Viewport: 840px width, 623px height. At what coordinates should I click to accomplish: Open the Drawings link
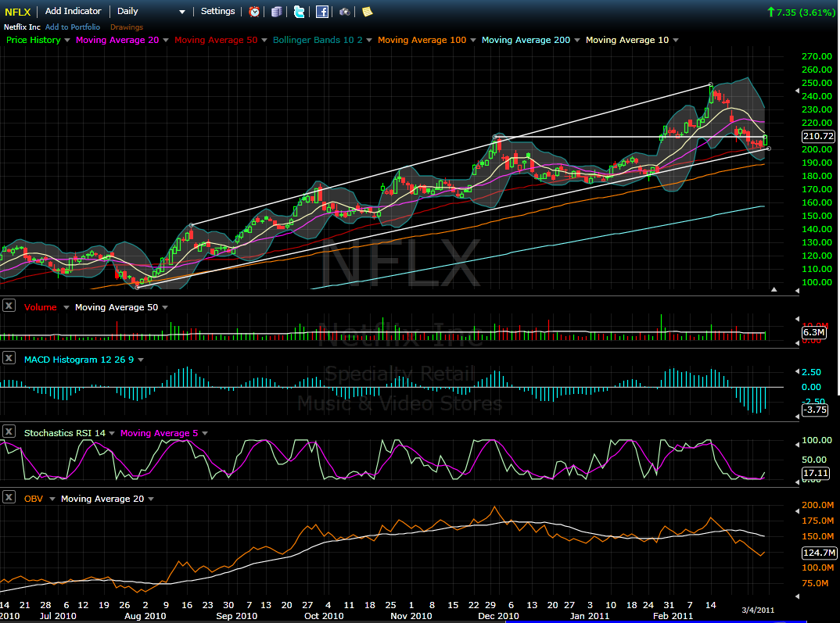[127, 27]
